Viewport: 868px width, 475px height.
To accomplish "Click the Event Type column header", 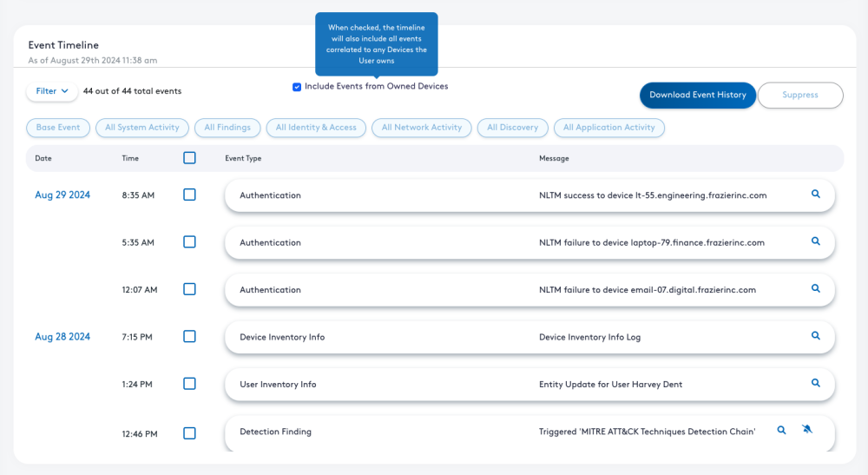I will coord(243,158).
